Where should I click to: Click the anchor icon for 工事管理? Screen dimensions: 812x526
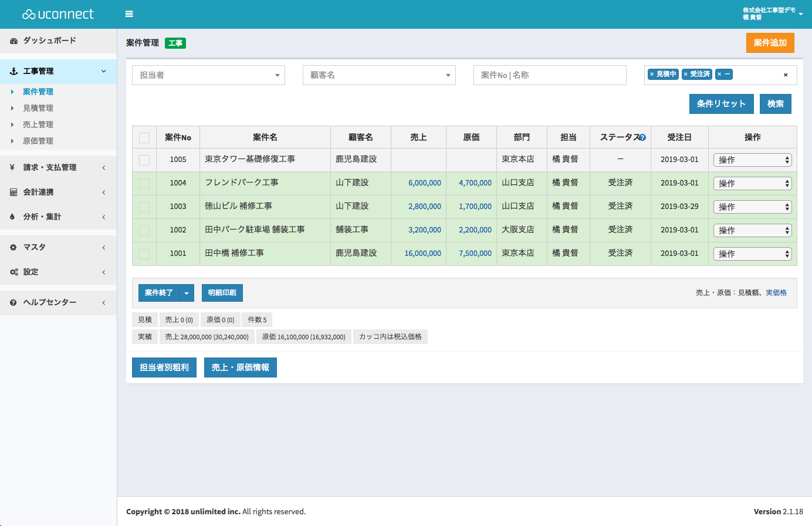[13, 71]
